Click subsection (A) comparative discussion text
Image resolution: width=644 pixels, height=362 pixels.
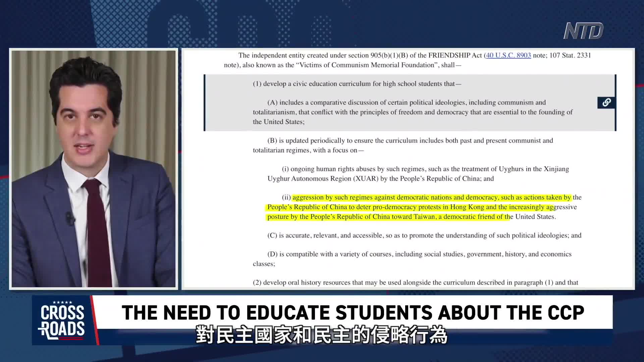click(413, 112)
